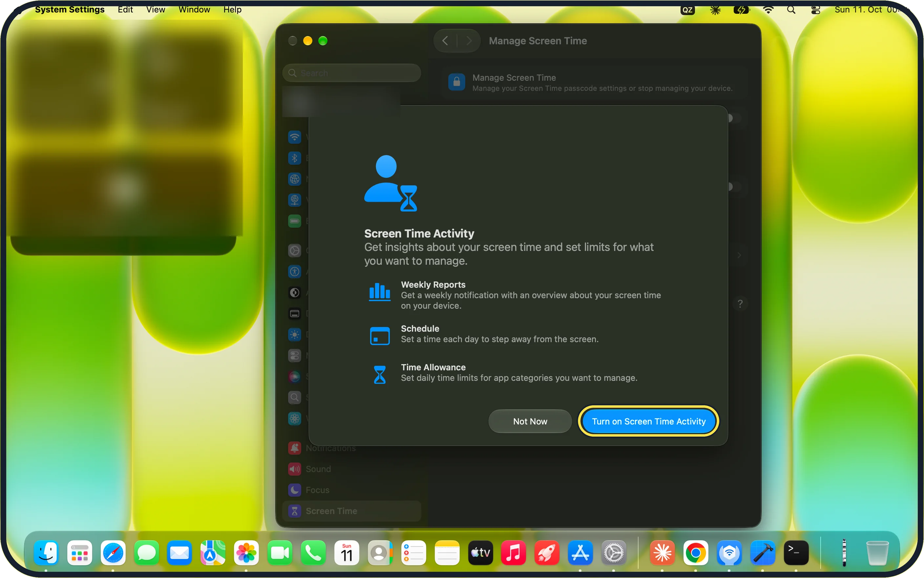Open Reminders app in Dock
This screenshot has height=578, width=924.
(414, 553)
